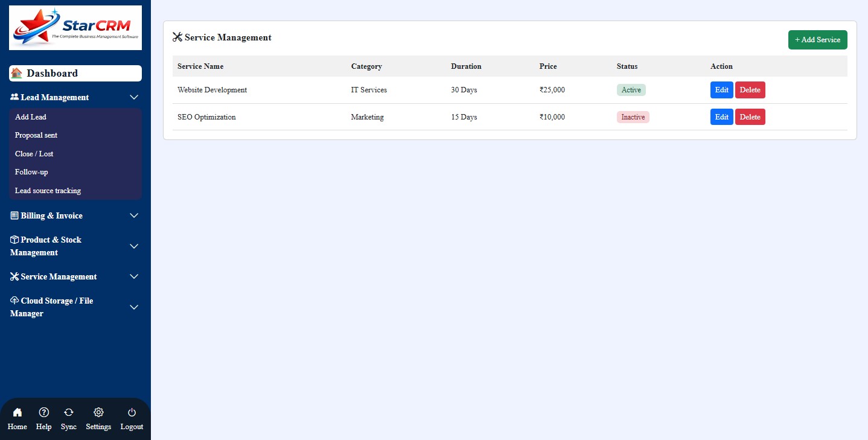Delete the SEO Optimization service
Viewport: 868px width, 440px height.
click(750, 116)
